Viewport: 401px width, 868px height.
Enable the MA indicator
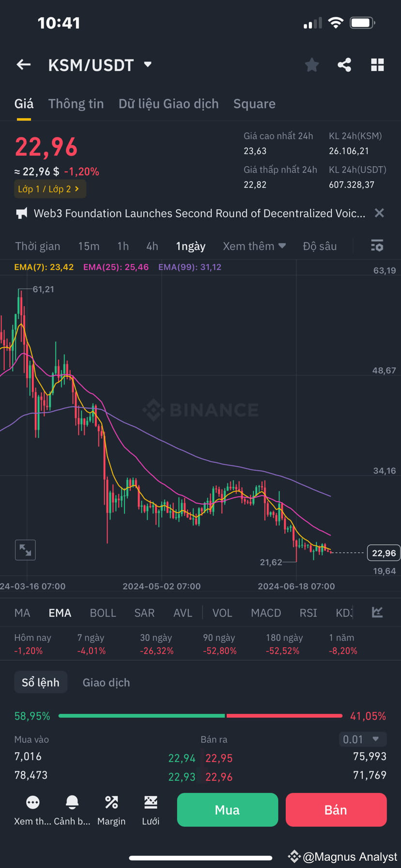point(22,613)
